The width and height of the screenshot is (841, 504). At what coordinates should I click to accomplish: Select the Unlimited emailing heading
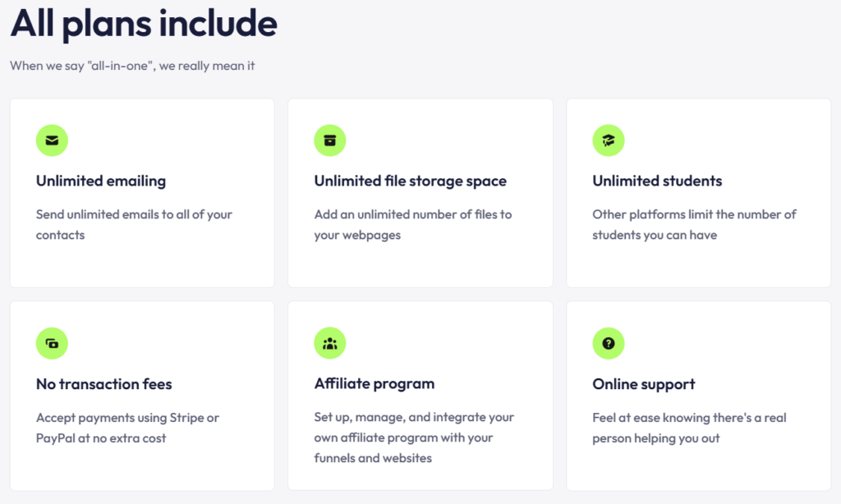click(x=101, y=181)
